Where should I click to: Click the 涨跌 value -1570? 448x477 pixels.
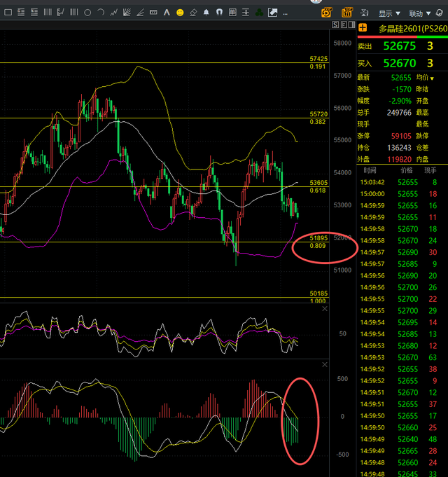click(402, 89)
